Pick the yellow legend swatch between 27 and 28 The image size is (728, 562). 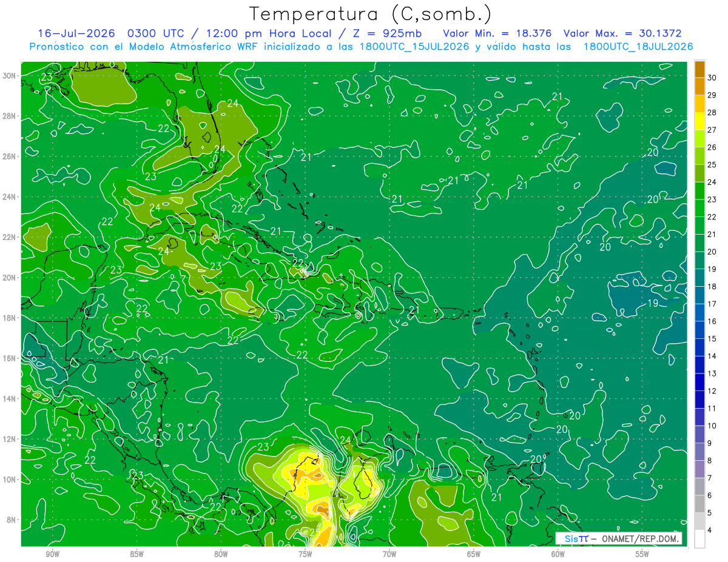click(699, 121)
